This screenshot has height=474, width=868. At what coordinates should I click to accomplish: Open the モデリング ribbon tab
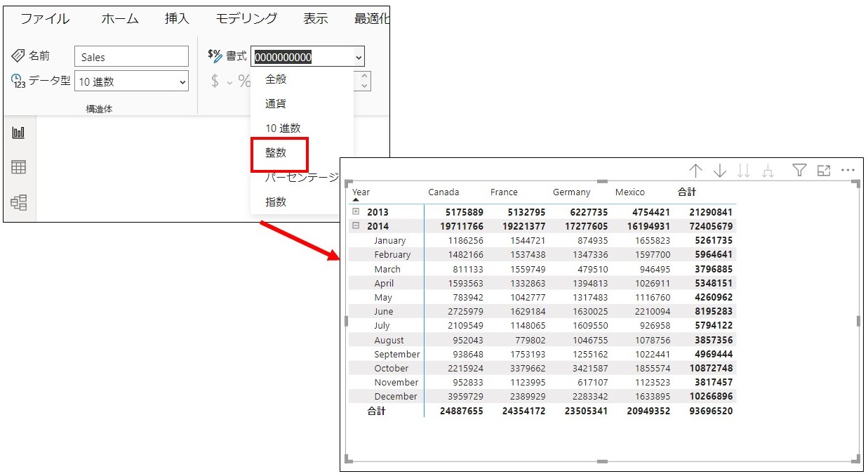[246, 19]
